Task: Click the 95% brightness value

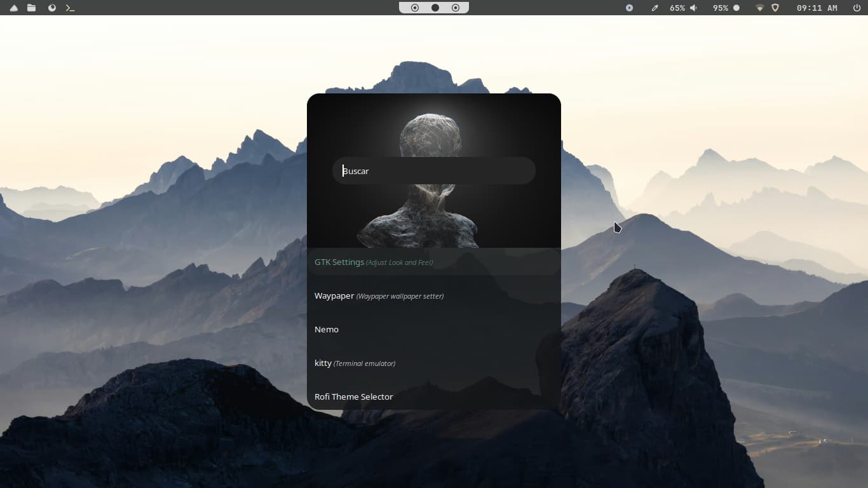Action: click(721, 8)
